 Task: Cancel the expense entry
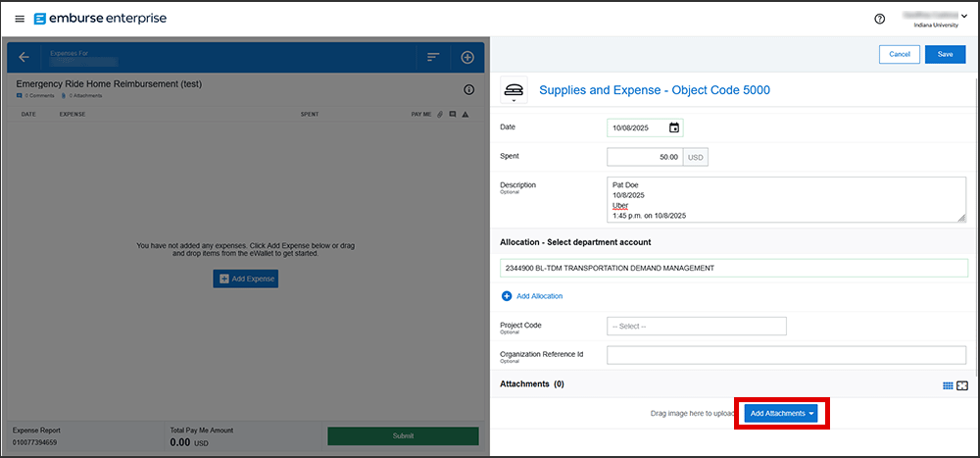(x=899, y=54)
